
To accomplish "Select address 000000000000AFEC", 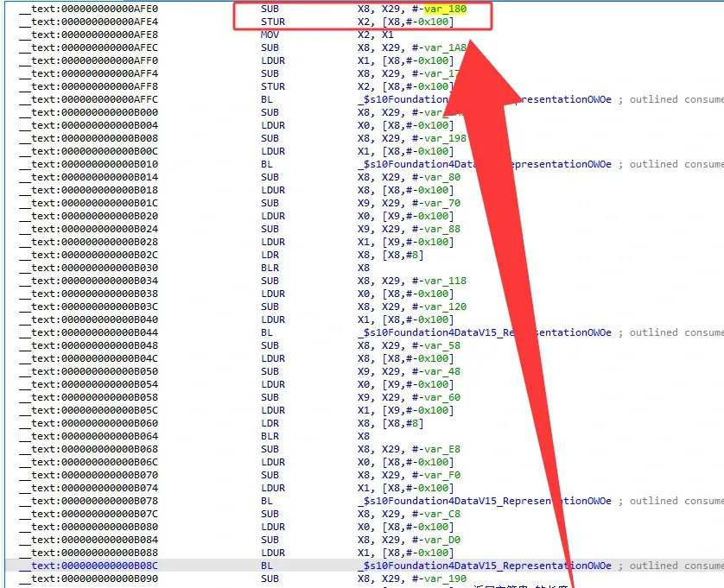I will point(110,47).
